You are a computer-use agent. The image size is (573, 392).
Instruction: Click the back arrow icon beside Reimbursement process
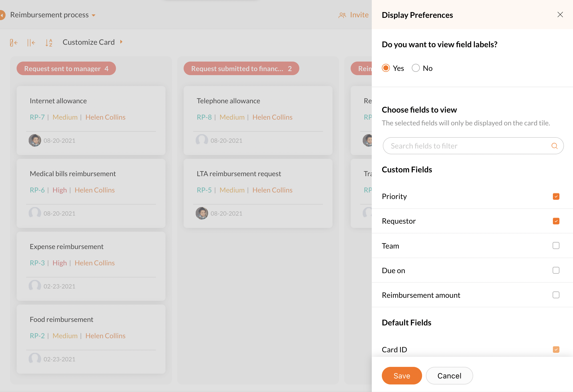pyautogui.click(x=2, y=15)
